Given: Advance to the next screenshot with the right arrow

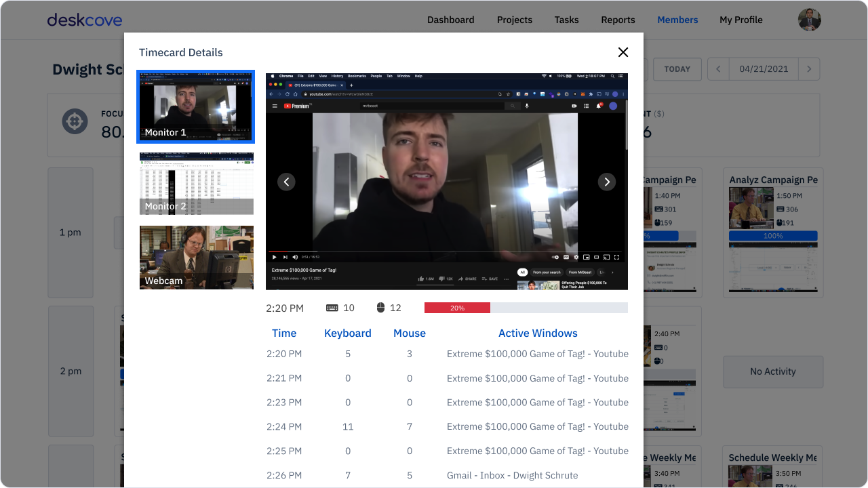Looking at the screenshot, I should (x=607, y=182).
